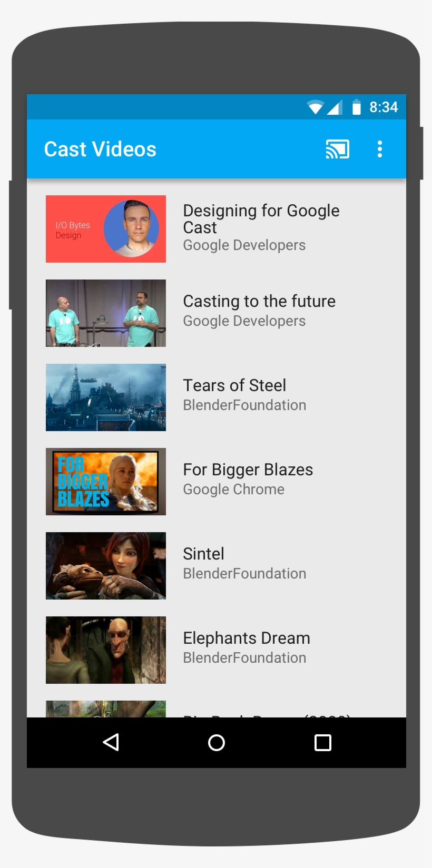Open the Tears of Steel thumbnail
This screenshot has width=432, height=868.
point(106,397)
